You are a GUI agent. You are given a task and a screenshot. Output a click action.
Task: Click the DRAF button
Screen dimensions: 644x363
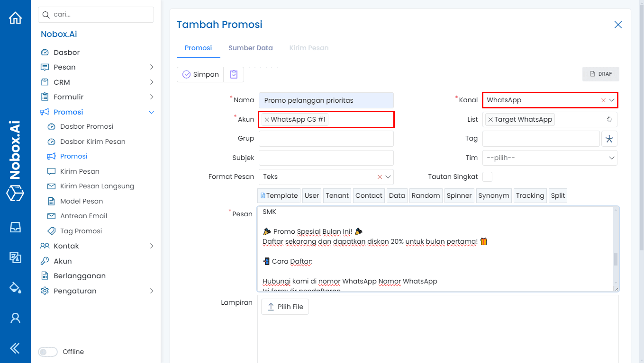[600, 74]
